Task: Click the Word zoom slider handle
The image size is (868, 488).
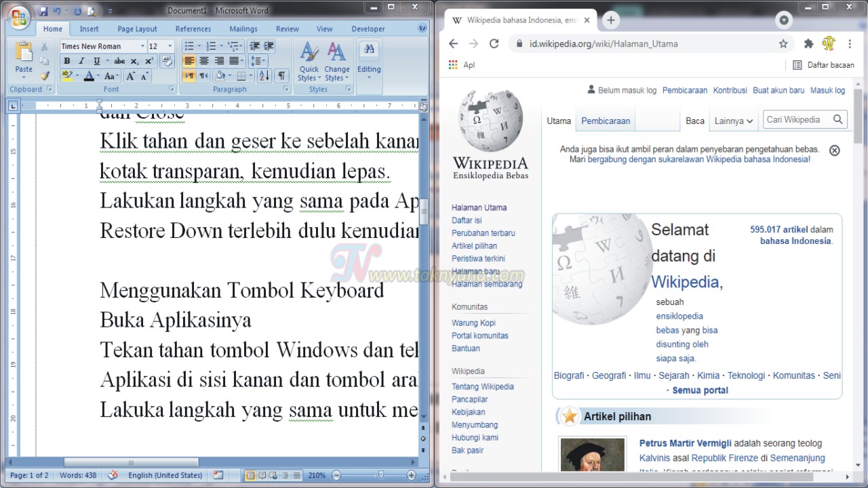Action: pyautogui.click(x=380, y=475)
